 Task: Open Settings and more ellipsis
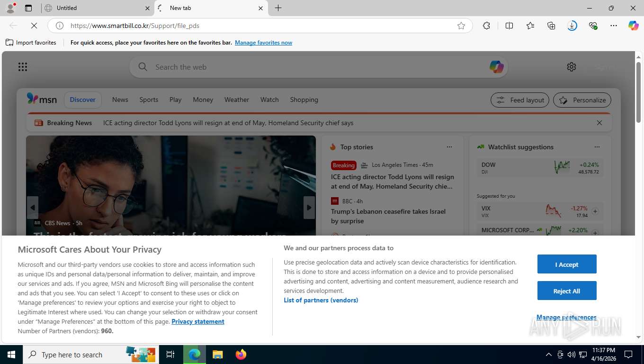coord(614,26)
